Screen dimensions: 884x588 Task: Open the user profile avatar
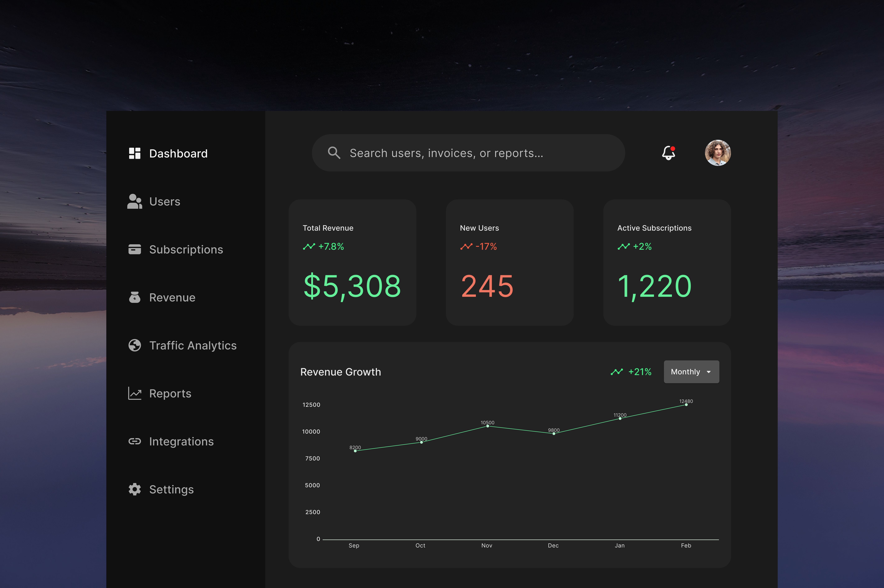pyautogui.click(x=717, y=153)
